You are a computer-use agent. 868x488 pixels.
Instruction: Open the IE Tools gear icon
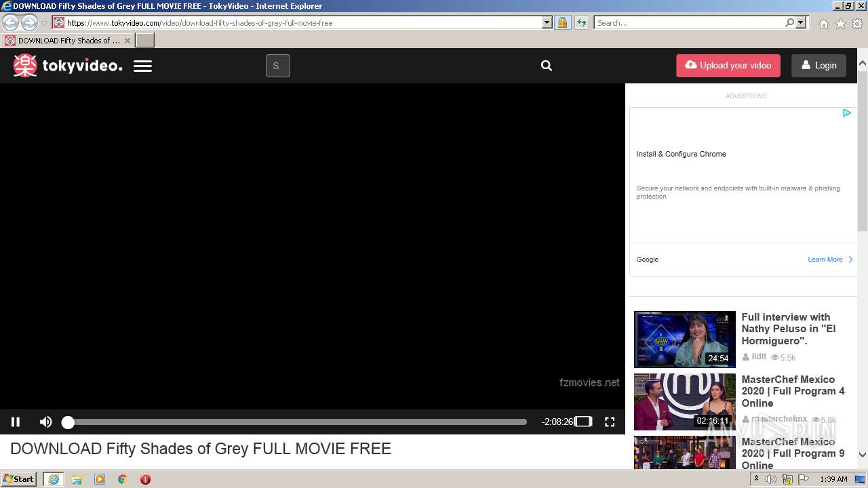coord(857,24)
